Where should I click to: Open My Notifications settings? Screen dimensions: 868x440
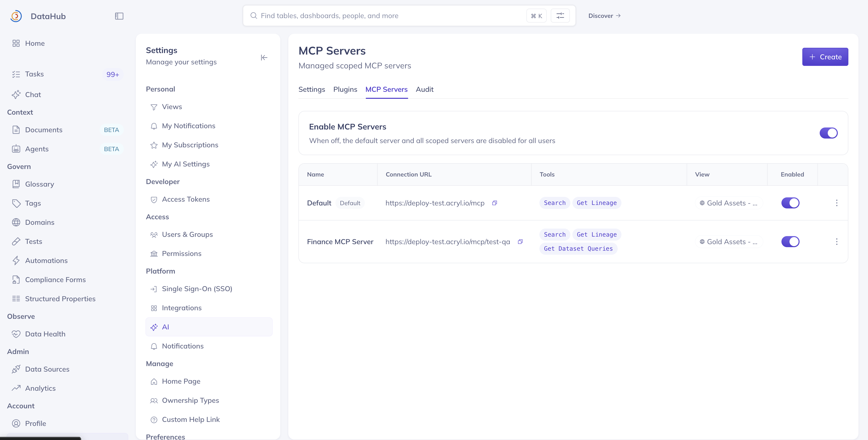click(x=209, y=126)
